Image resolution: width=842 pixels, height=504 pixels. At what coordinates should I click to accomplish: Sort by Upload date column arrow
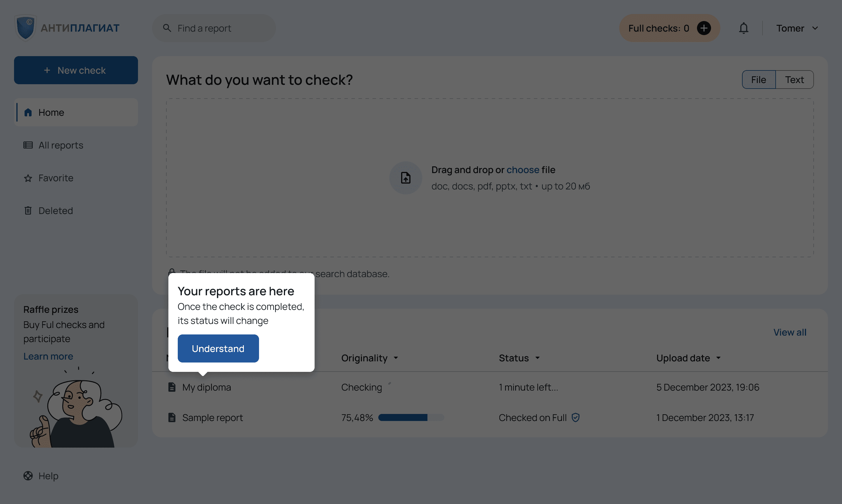tap(718, 358)
